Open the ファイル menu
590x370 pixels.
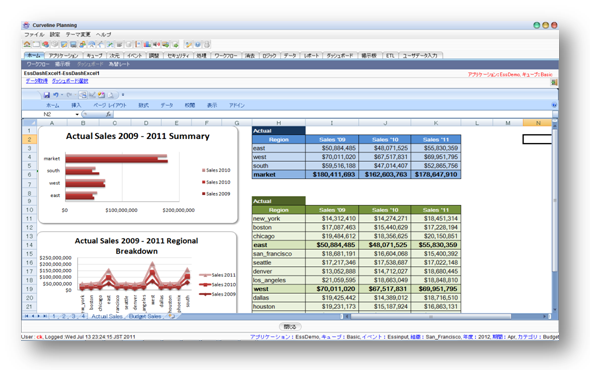tap(34, 34)
